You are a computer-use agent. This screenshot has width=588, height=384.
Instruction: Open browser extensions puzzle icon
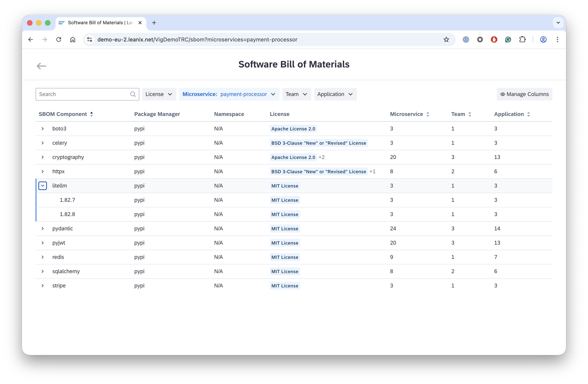coord(522,39)
